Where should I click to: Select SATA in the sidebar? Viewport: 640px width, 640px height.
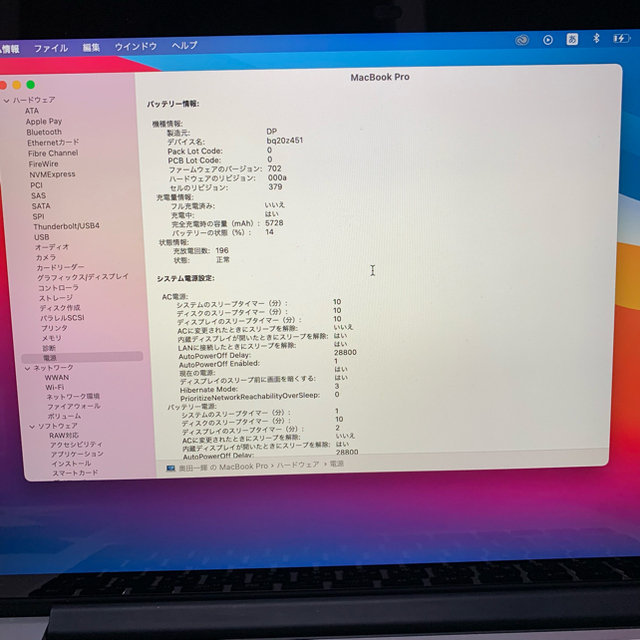click(x=41, y=206)
